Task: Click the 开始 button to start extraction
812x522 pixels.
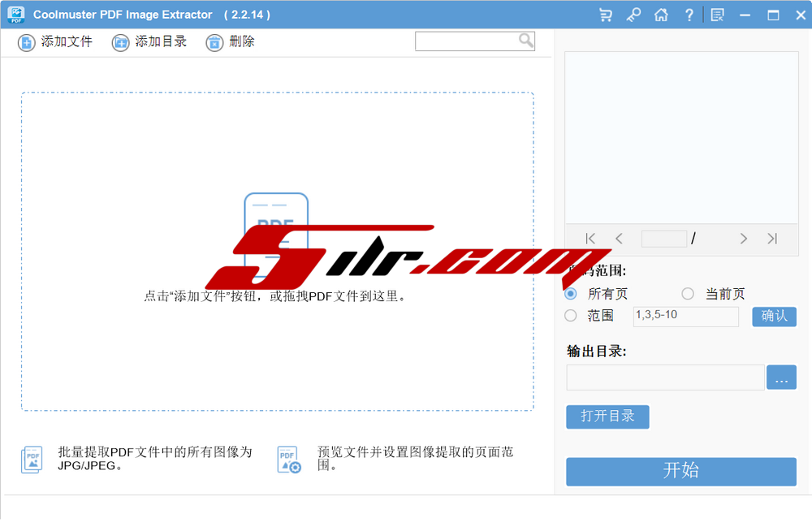Action: pos(680,472)
